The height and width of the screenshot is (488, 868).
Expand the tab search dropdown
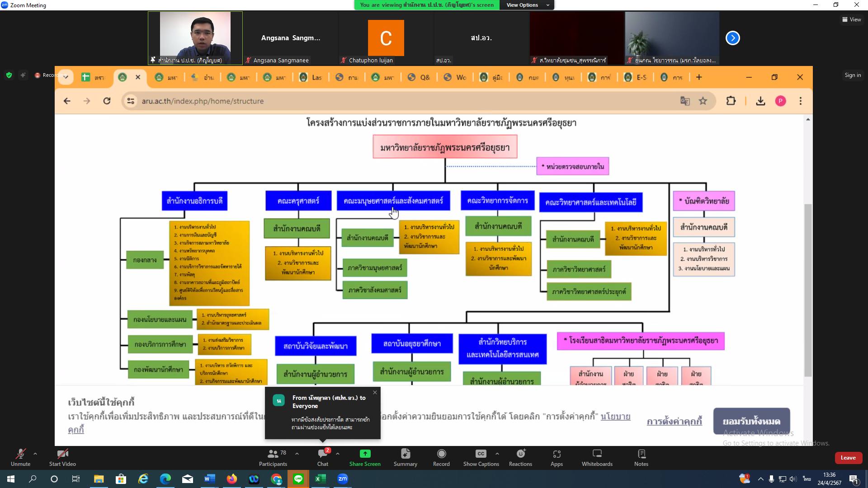(x=66, y=77)
